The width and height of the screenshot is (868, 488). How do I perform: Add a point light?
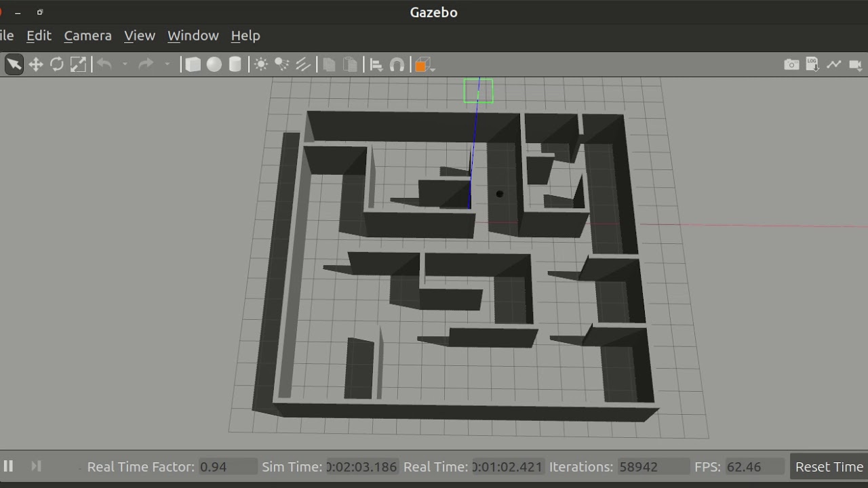coord(260,64)
